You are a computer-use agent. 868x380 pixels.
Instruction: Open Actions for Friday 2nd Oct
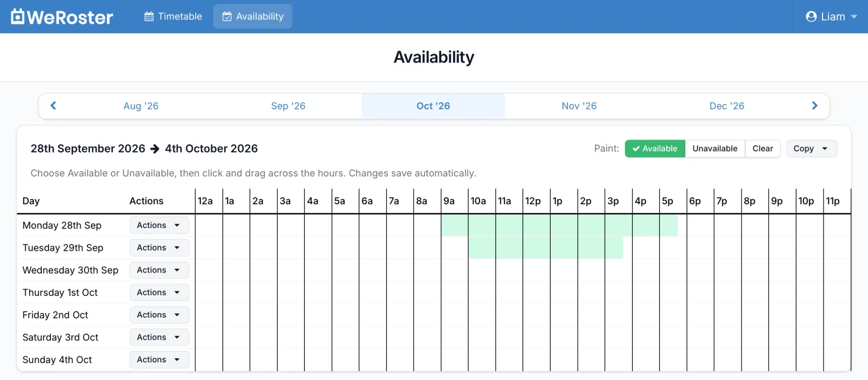point(159,315)
